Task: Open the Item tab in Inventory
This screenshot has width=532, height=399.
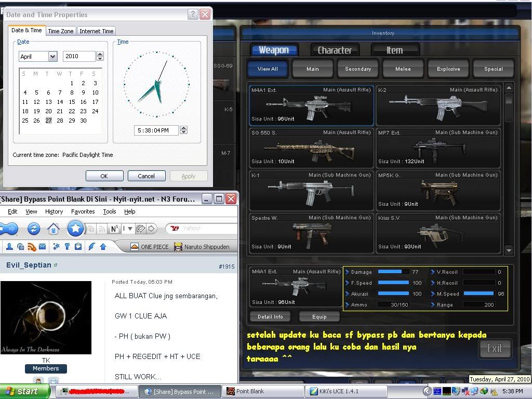Action: (395, 50)
